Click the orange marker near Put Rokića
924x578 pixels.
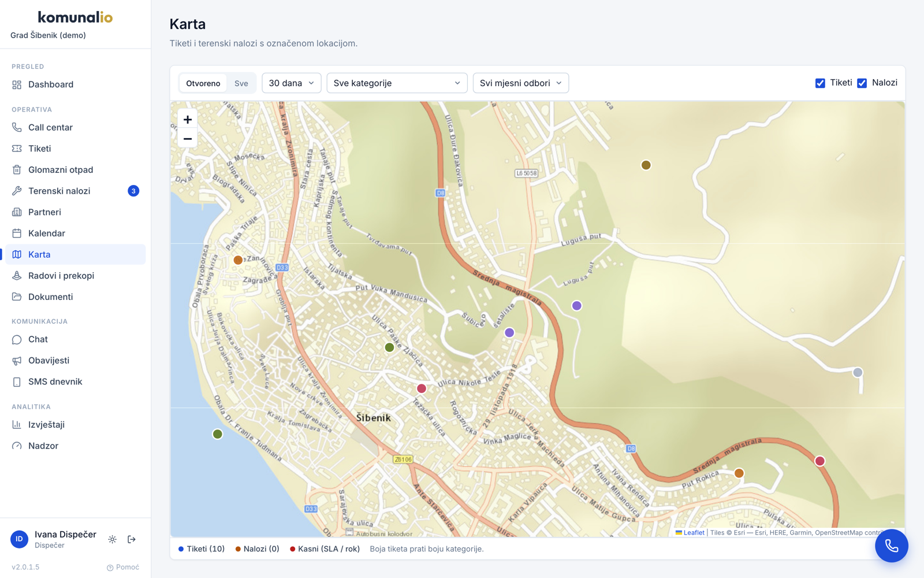click(739, 473)
